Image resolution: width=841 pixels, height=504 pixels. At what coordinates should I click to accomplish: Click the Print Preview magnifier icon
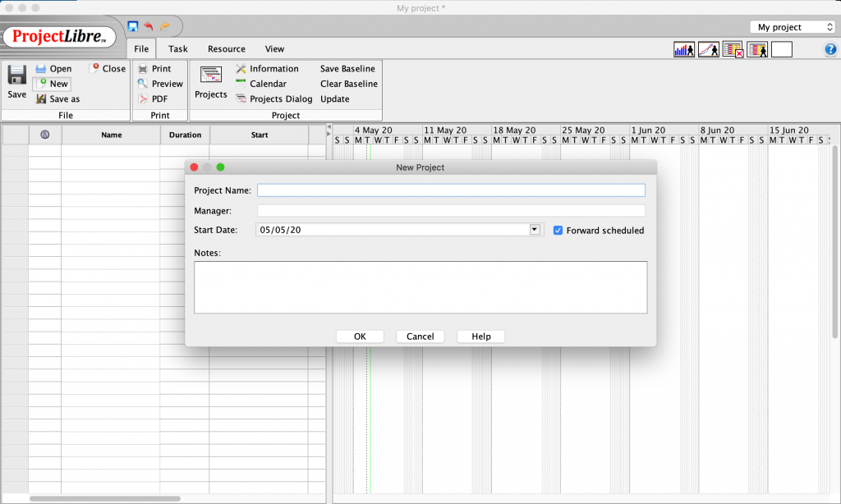pos(143,84)
